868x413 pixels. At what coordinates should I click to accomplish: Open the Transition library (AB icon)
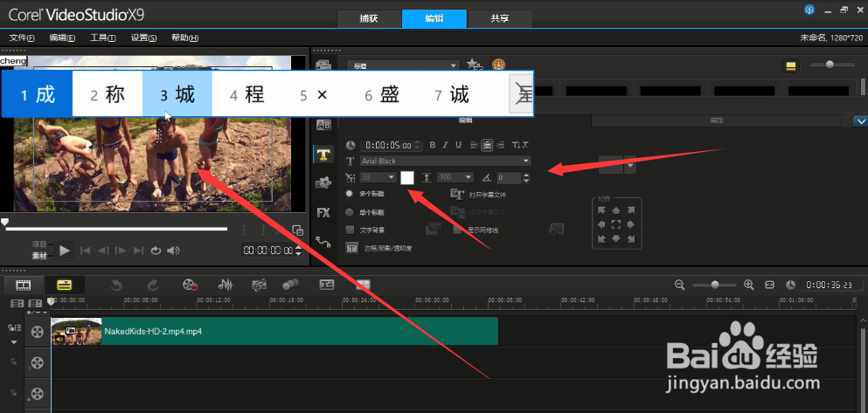[x=323, y=126]
